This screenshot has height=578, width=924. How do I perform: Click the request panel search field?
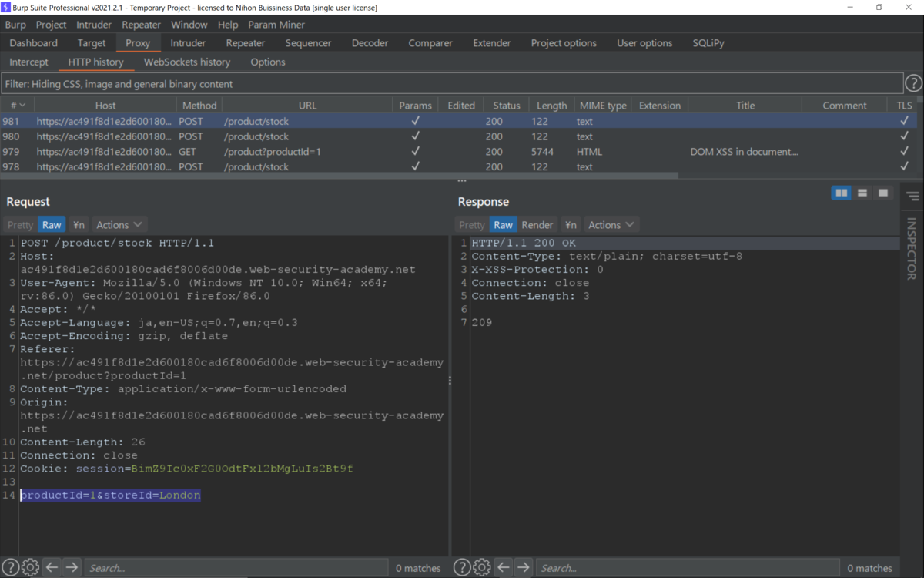coord(236,568)
